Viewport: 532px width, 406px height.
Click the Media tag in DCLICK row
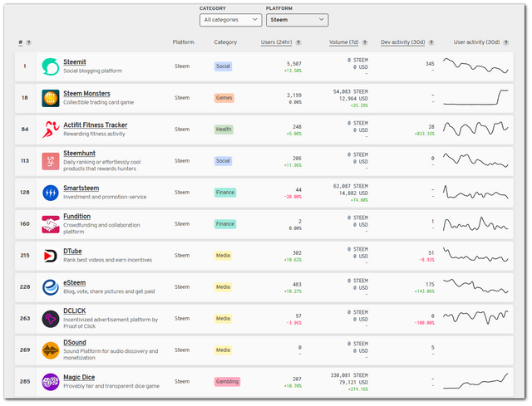click(223, 319)
